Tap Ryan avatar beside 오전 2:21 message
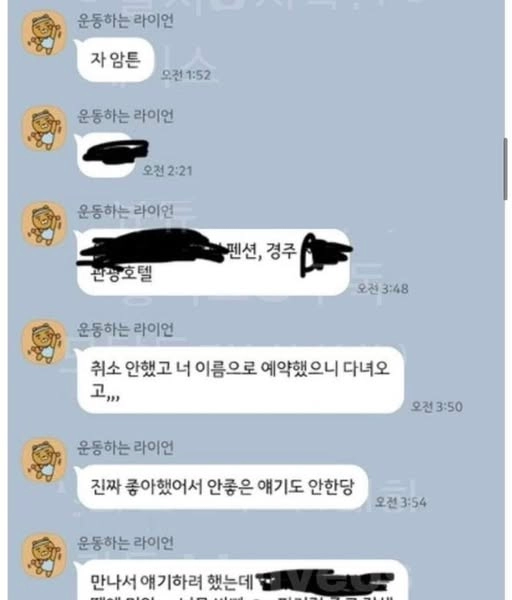Screen dimensions: 512x600 pyautogui.click(x=44, y=129)
